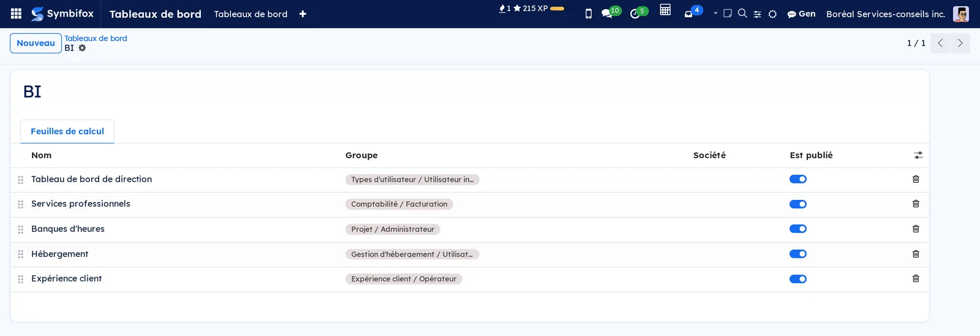Click the Expérience client / Opérateur tag

[404, 279]
